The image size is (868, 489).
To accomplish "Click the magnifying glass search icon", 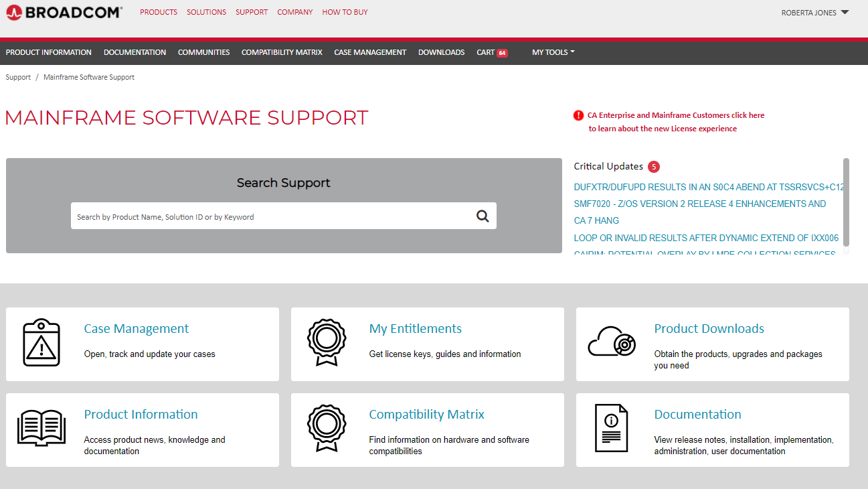I will (x=483, y=216).
